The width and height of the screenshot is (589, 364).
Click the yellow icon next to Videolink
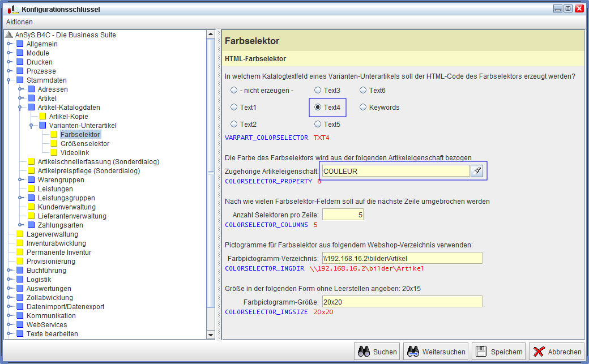coord(54,153)
